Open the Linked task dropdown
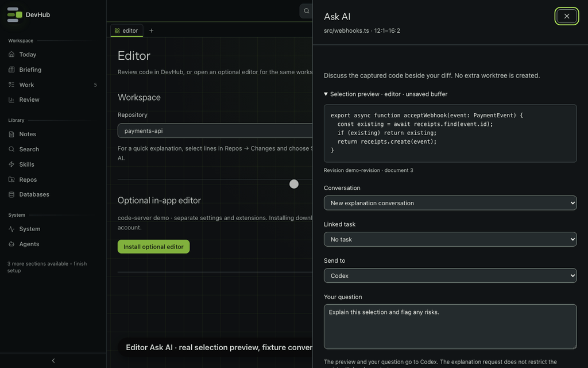Image resolution: width=588 pixels, height=368 pixels. pyautogui.click(x=450, y=239)
